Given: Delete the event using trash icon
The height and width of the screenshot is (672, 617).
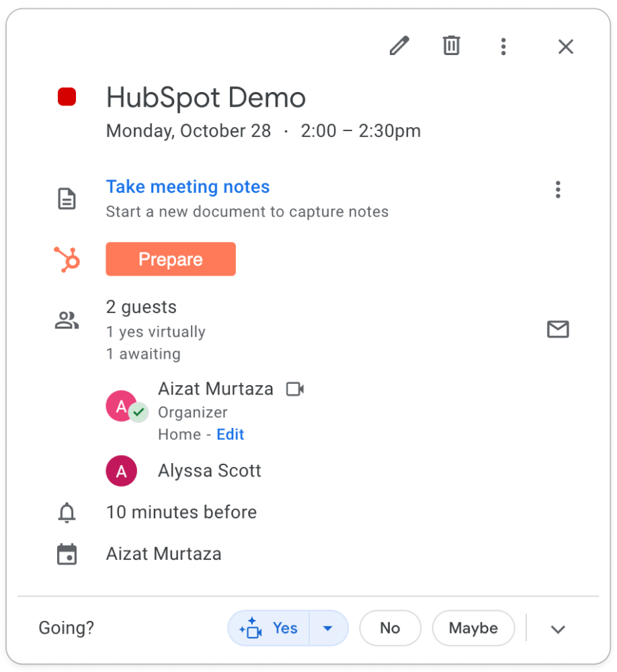Looking at the screenshot, I should 451,46.
